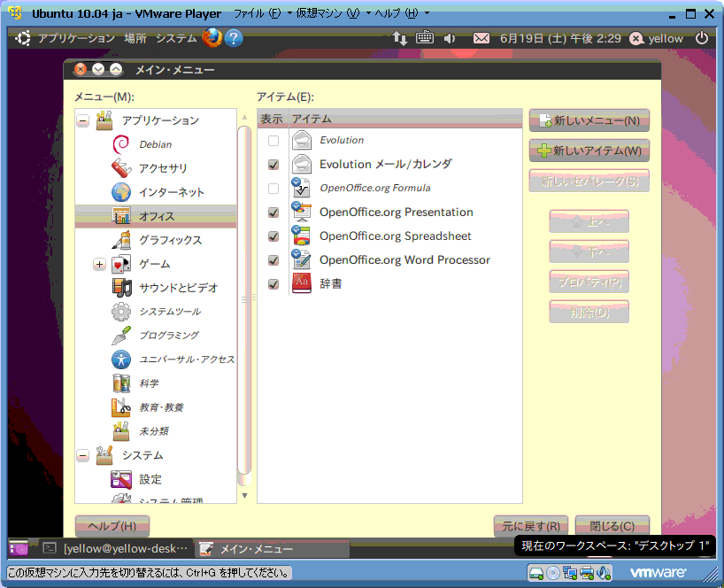Screen dimensions: 724x588
Task: Open the アプリケーション panel menu
Action: coord(76,38)
